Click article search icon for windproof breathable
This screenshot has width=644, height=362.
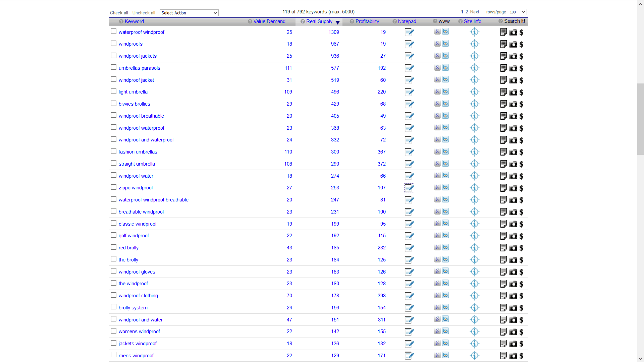point(503,116)
